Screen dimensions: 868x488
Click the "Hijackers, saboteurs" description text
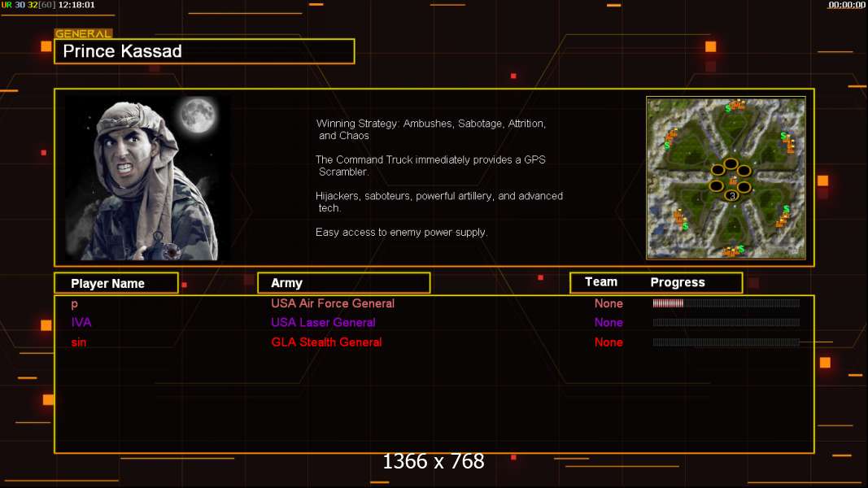point(439,202)
